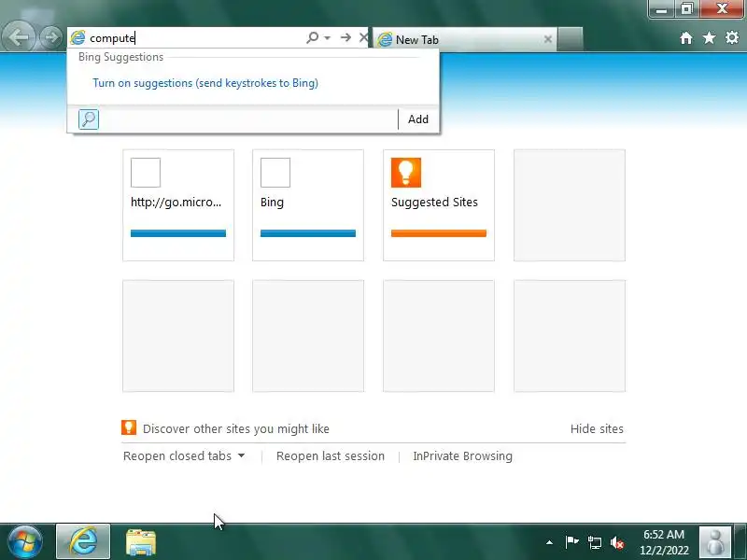The width and height of the screenshot is (747, 560).
Task: Click Hide sites link
Action: pos(597,429)
